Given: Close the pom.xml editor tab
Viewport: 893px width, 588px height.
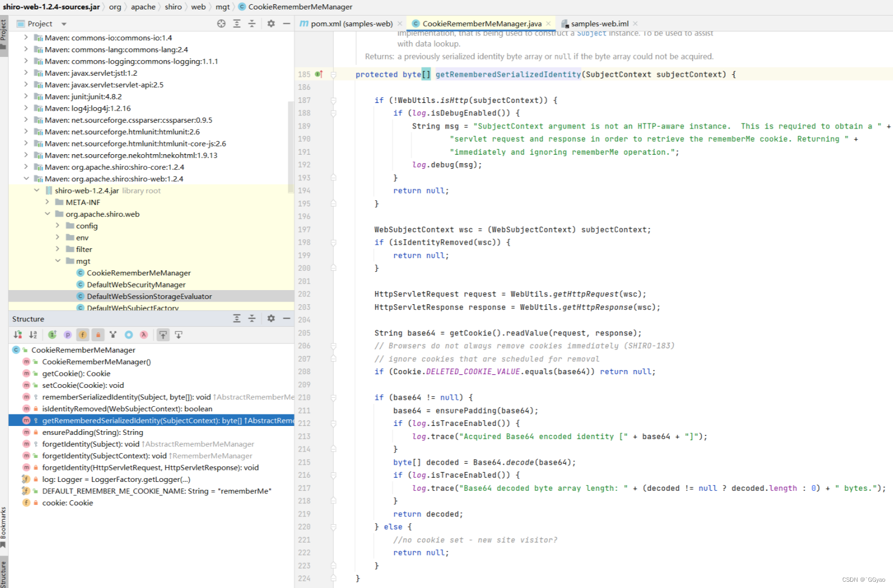Looking at the screenshot, I should point(400,24).
